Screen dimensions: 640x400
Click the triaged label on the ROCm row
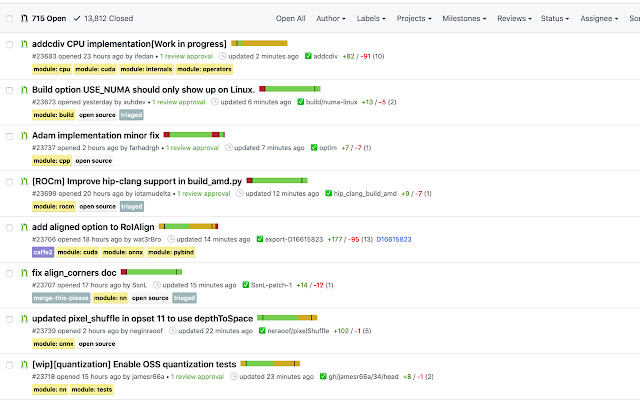pyautogui.click(x=132, y=207)
